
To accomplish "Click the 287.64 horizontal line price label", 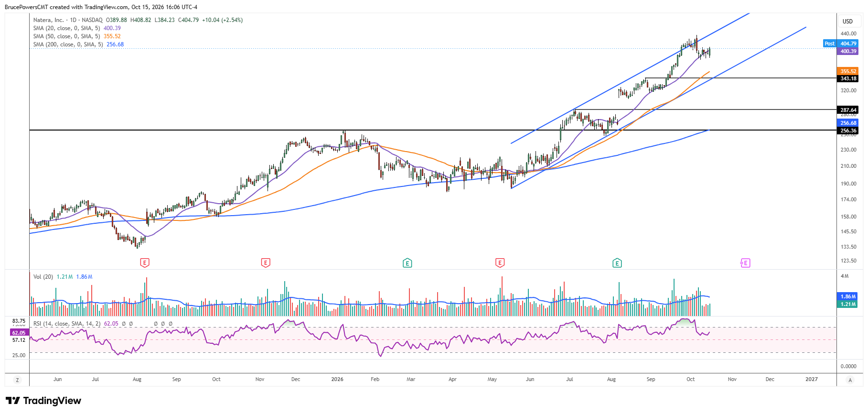I will coord(848,110).
